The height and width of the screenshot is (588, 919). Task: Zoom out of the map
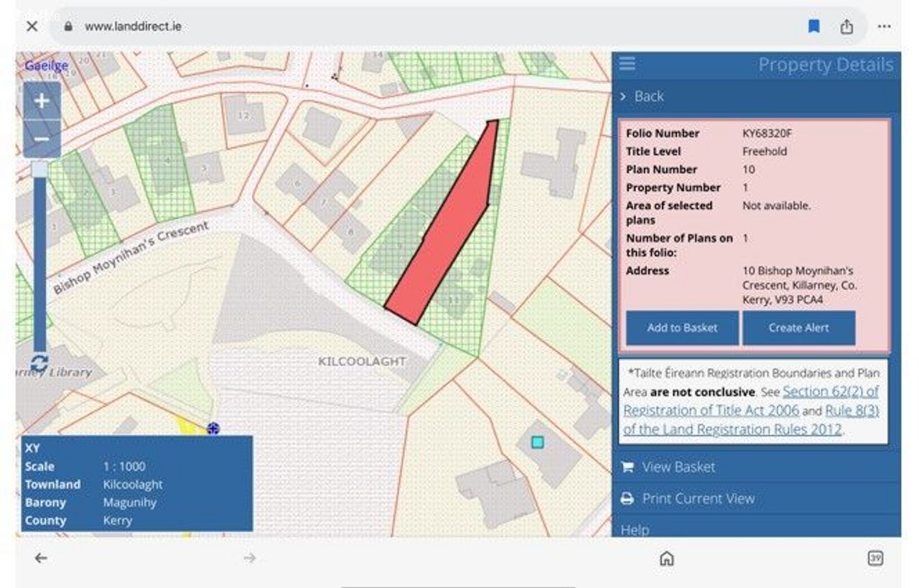pos(42,139)
